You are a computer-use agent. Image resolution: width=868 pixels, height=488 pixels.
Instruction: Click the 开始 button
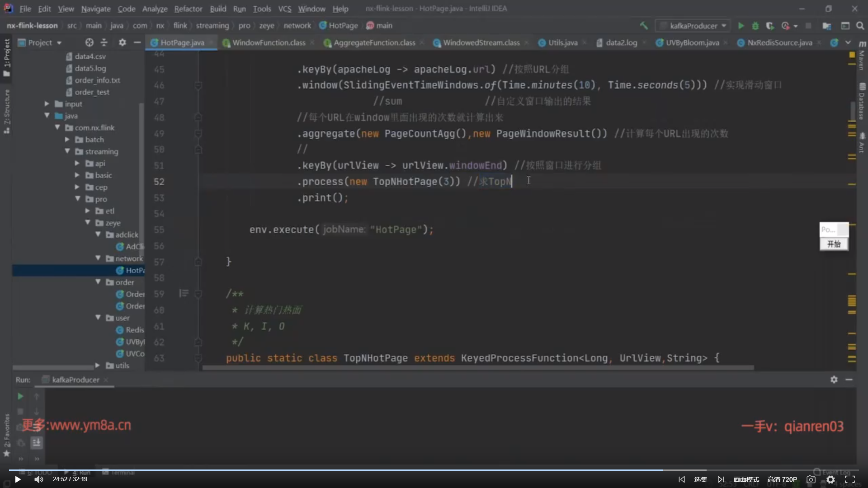tap(834, 244)
